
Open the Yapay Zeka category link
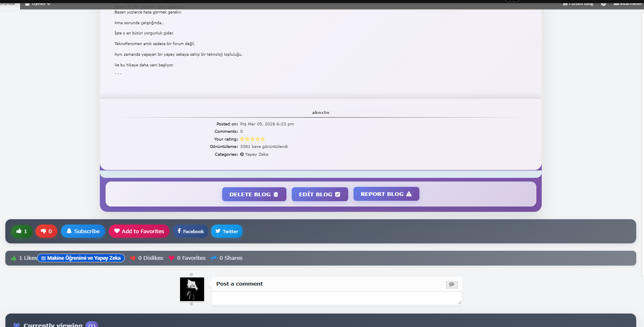[257, 154]
